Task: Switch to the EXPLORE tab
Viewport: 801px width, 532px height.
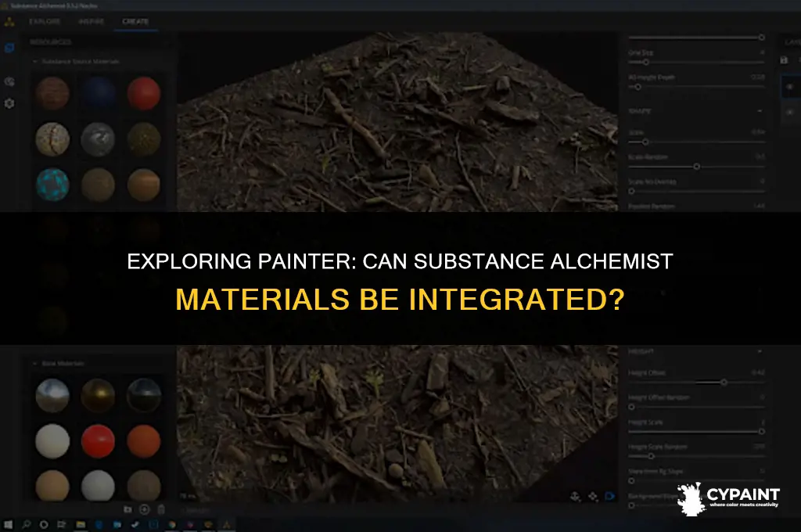Action: tap(45, 21)
